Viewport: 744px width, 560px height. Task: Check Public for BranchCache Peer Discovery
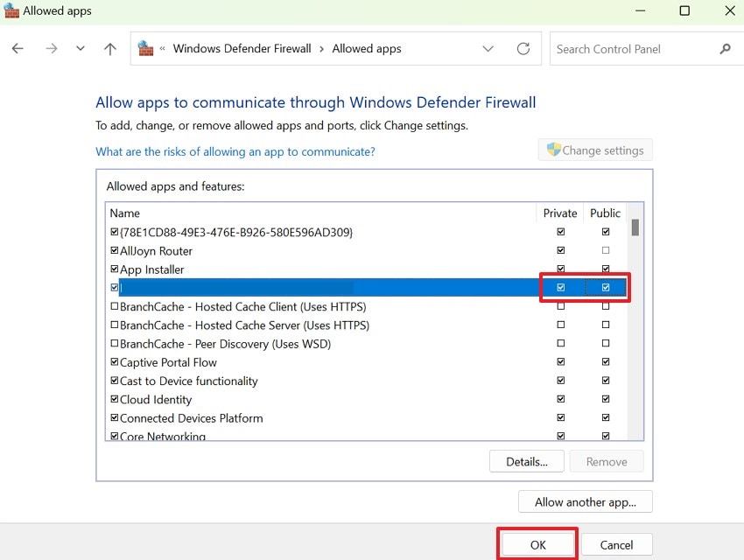[606, 343]
